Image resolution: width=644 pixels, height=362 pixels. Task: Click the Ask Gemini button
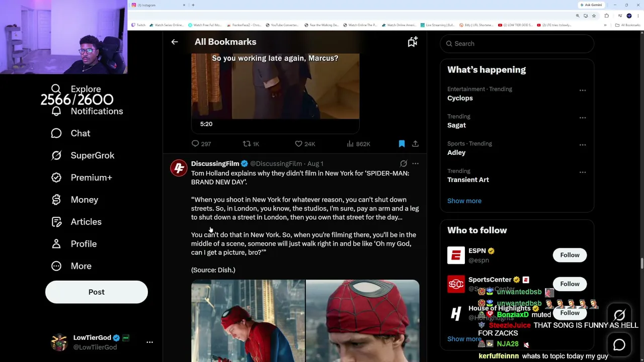(591, 5)
